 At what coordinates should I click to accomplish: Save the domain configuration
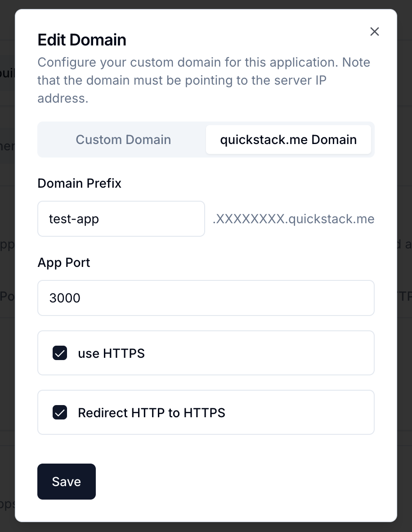pyautogui.click(x=66, y=481)
